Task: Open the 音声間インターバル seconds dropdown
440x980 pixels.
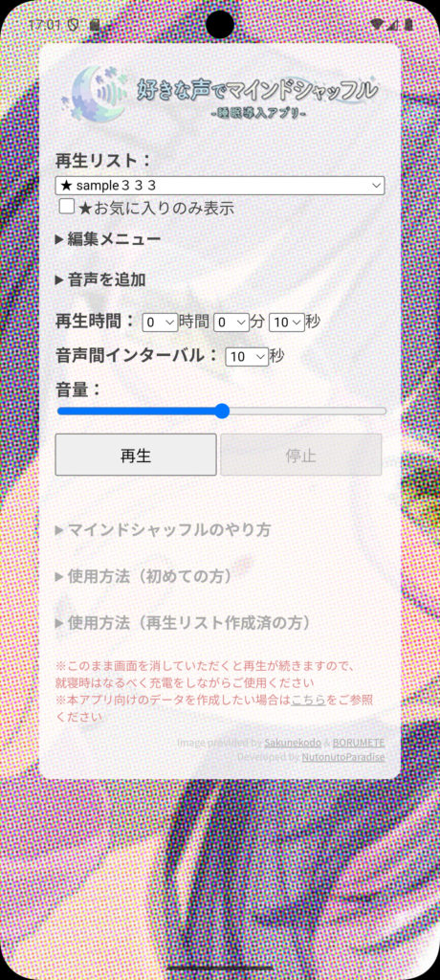Action: (247, 357)
